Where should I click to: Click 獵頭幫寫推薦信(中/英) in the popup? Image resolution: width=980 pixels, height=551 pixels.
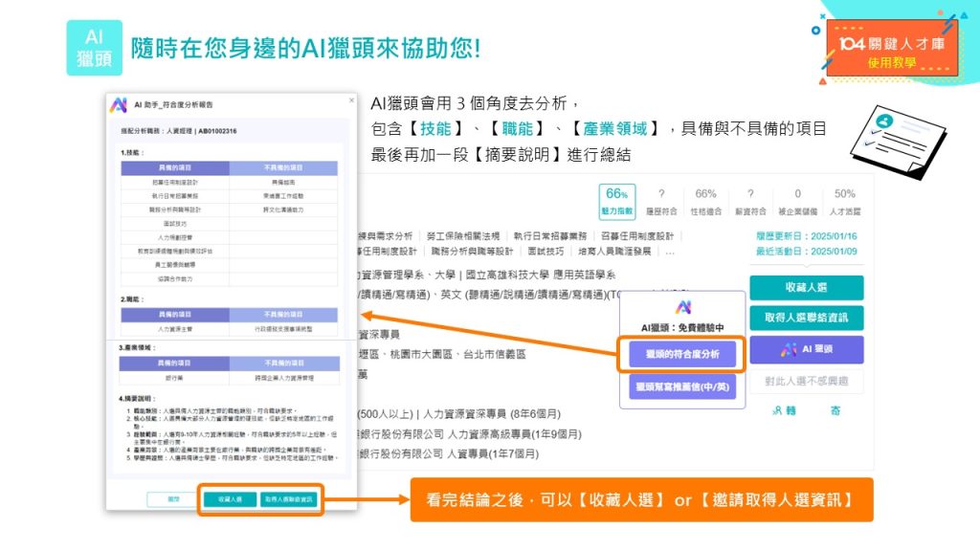click(682, 386)
